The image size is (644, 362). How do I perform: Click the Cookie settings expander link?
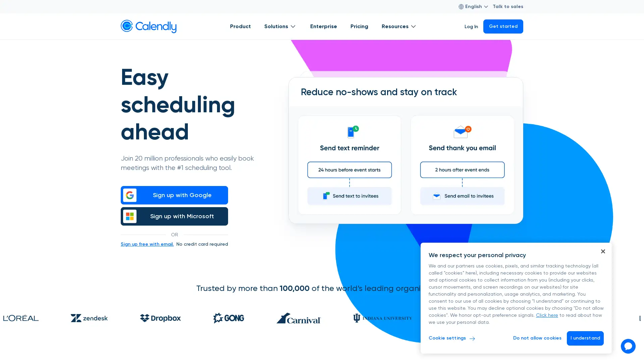(451, 338)
